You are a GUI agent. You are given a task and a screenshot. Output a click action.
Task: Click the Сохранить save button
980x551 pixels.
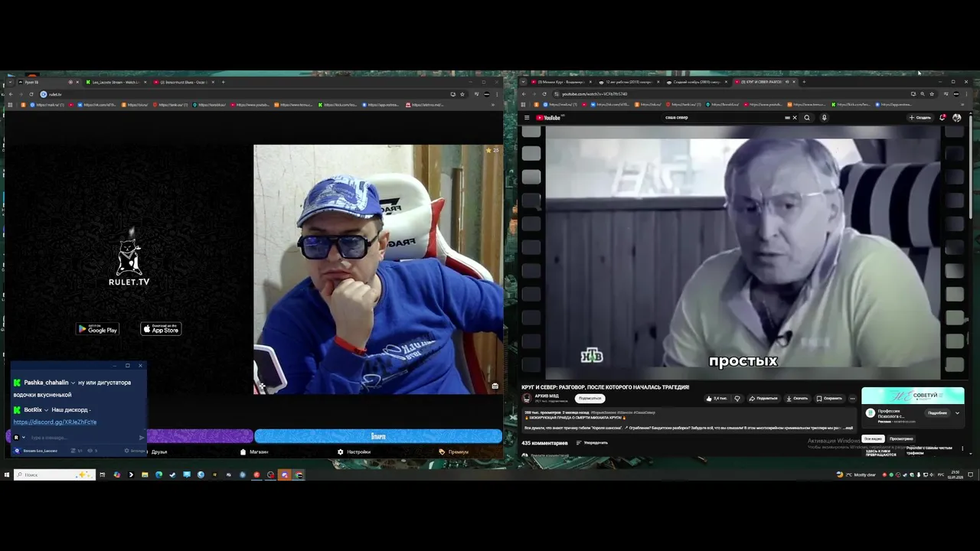[829, 399]
